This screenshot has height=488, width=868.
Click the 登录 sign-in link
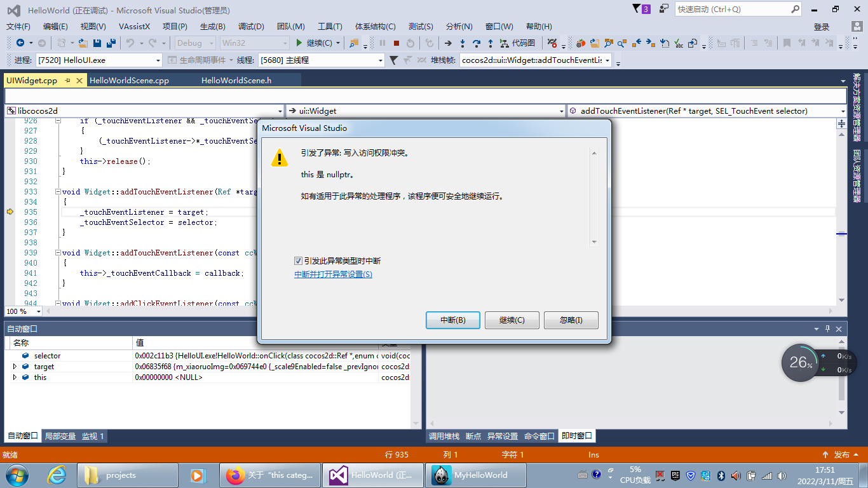pyautogui.click(x=822, y=27)
